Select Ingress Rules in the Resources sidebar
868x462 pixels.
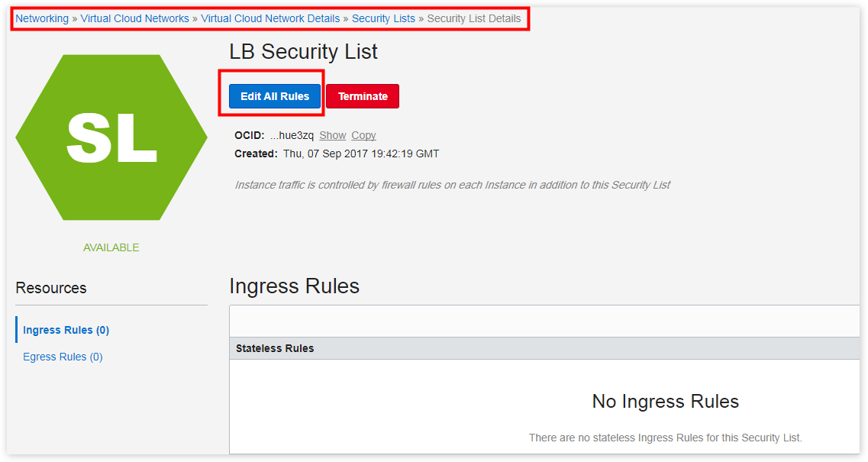coord(66,329)
